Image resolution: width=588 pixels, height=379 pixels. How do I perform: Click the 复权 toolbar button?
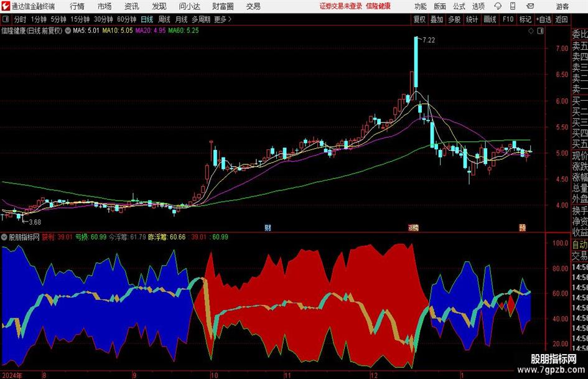click(419, 19)
